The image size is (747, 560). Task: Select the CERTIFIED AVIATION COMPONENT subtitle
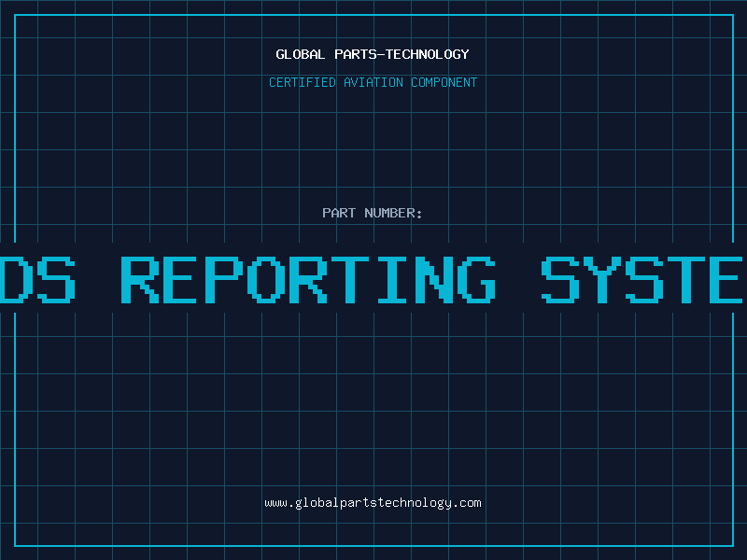click(x=373, y=82)
